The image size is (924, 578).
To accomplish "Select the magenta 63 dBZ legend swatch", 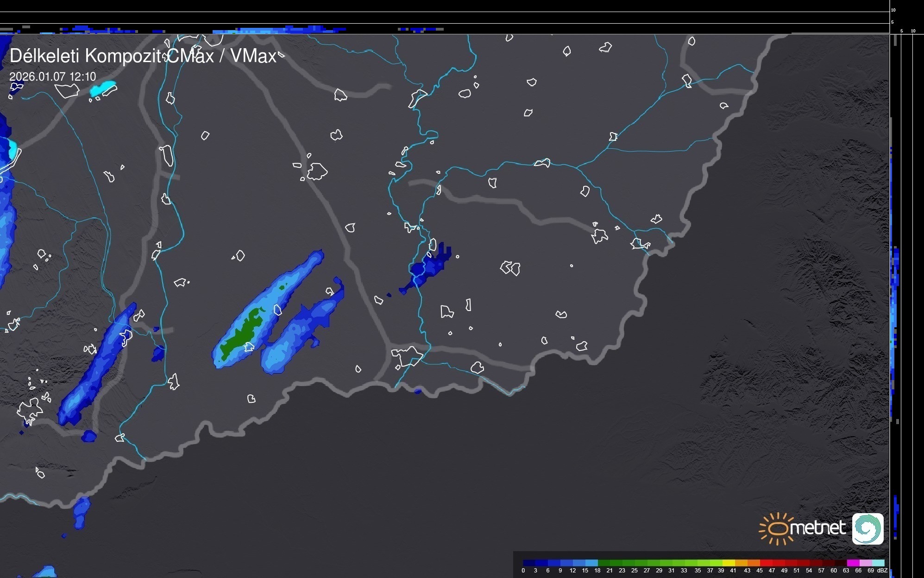I will tap(853, 563).
